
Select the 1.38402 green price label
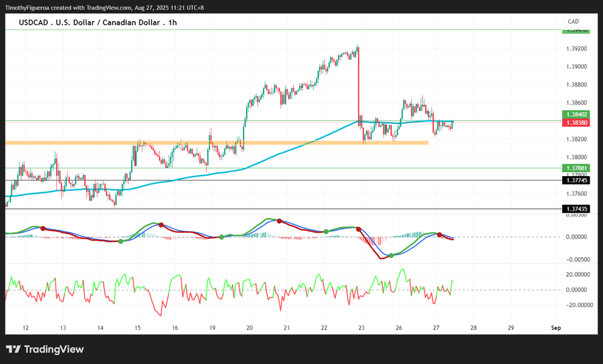click(x=576, y=114)
